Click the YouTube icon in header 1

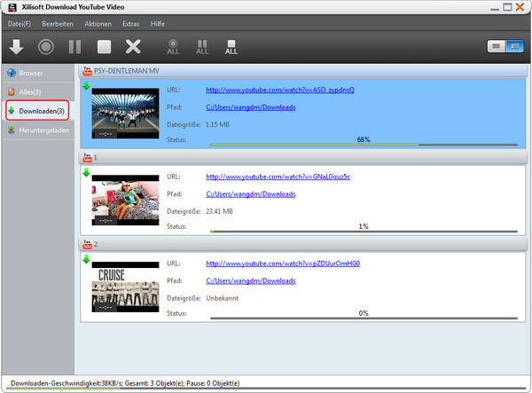pyautogui.click(x=87, y=158)
